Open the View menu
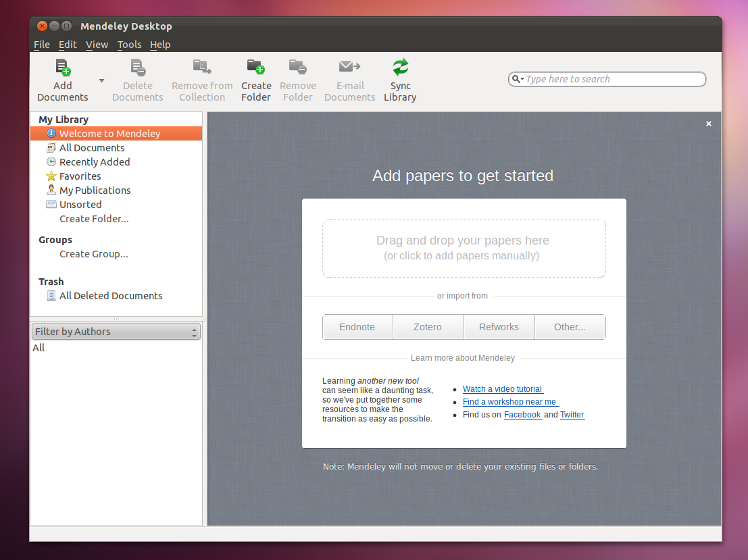The image size is (748, 560). (x=97, y=45)
